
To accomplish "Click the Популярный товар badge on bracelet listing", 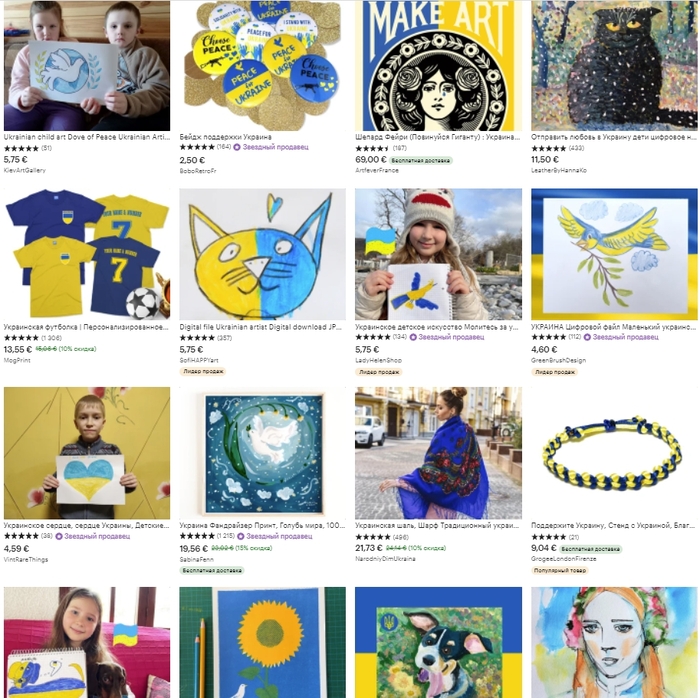I will pyautogui.click(x=560, y=570).
